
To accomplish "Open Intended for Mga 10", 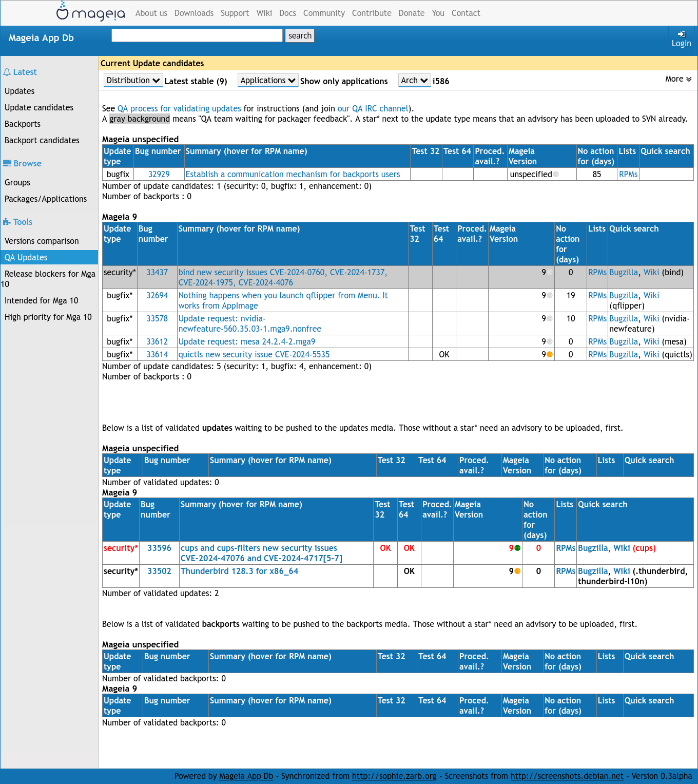I will 42,300.
